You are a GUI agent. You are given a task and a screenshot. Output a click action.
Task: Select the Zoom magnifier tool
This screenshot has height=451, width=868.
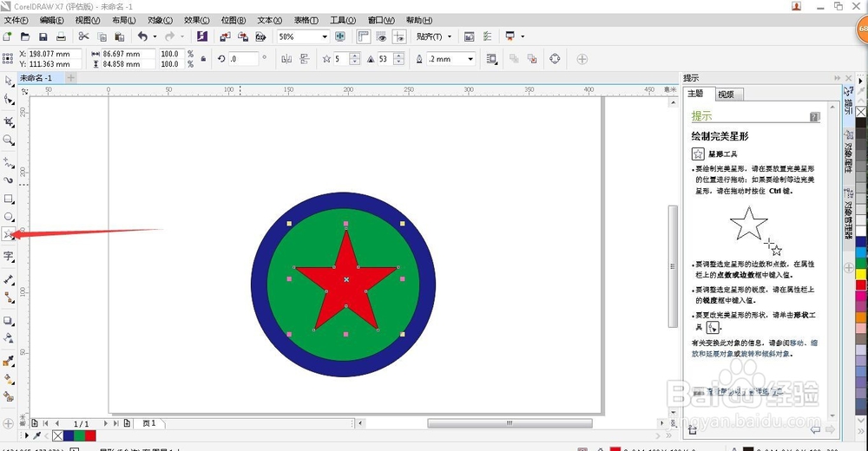click(9, 140)
